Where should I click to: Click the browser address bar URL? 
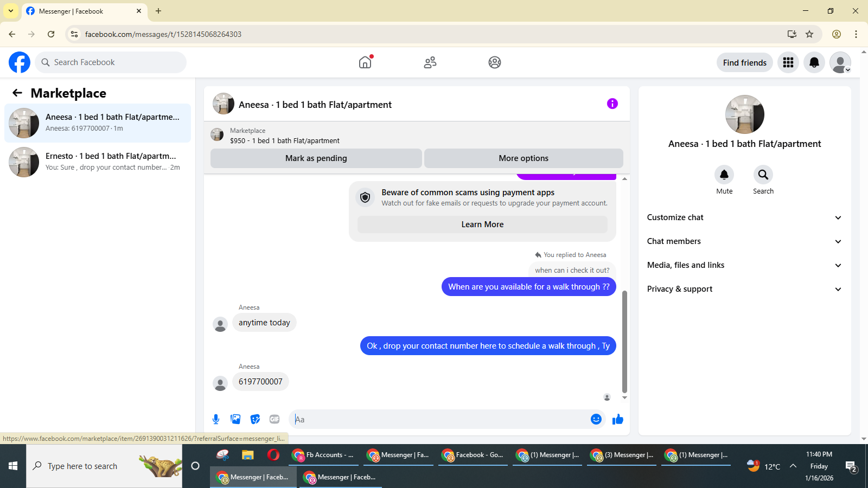pos(163,34)
